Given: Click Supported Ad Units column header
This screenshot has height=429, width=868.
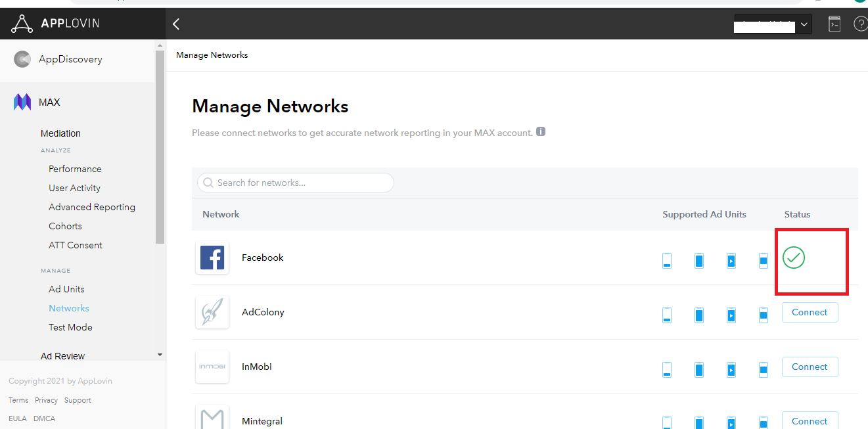Looking at the screenshot, I should click(x=704, y=214).
